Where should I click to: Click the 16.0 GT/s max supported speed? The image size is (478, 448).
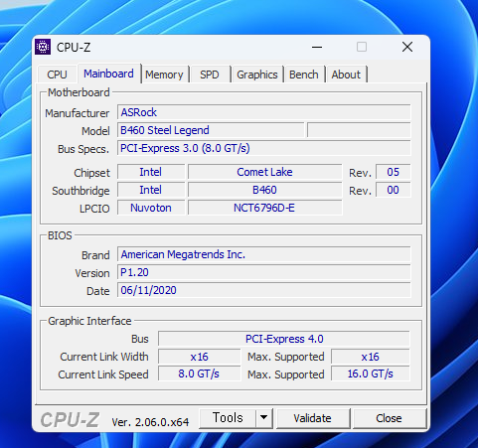click(371, 374)
